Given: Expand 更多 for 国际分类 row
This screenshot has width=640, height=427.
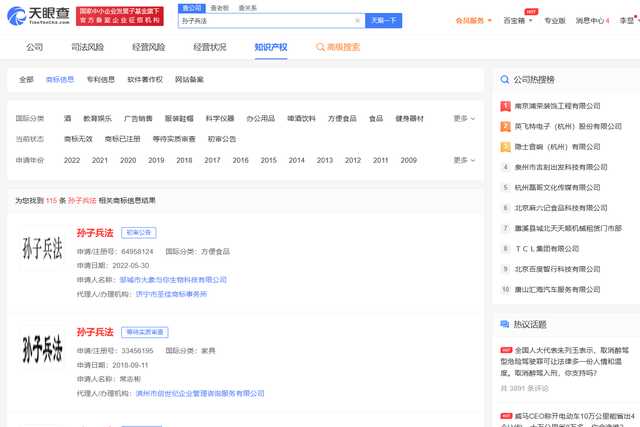Looking at the screenshot, I should click(x=463, y=118).
